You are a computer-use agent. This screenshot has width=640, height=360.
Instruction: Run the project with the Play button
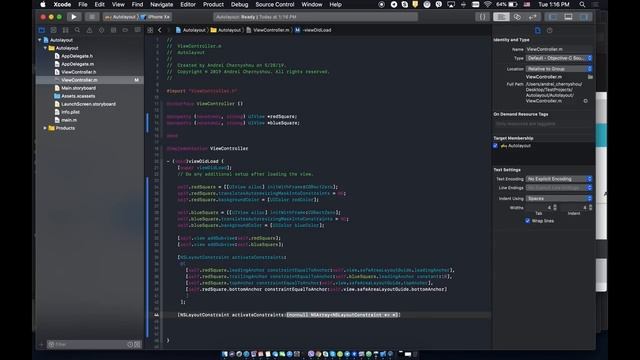(x=74, y=17)
